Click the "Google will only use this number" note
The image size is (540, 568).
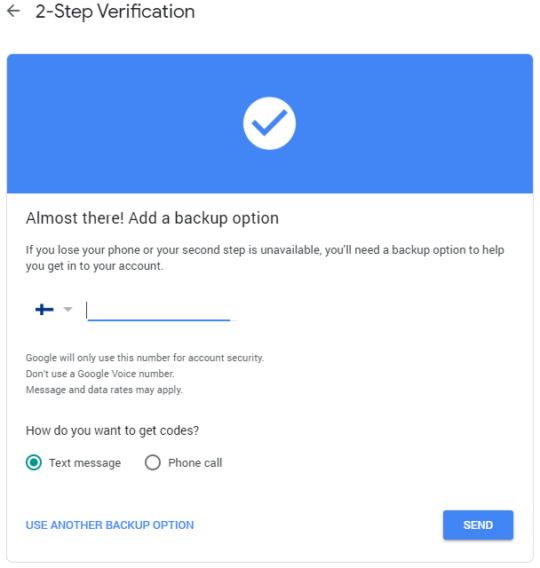pos(145,358)
